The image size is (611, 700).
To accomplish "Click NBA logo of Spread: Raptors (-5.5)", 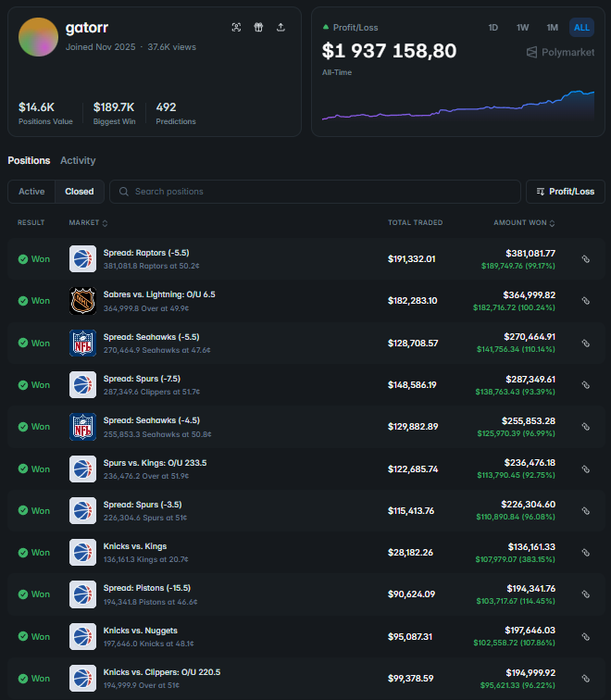I will click(82, 259).
